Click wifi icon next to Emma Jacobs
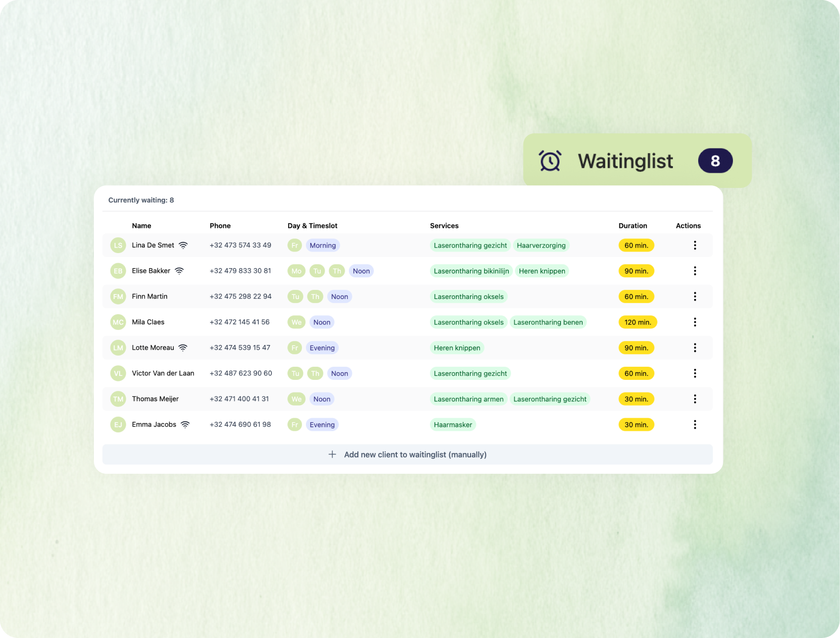This screenshot has height=638, width=840. 185,424
